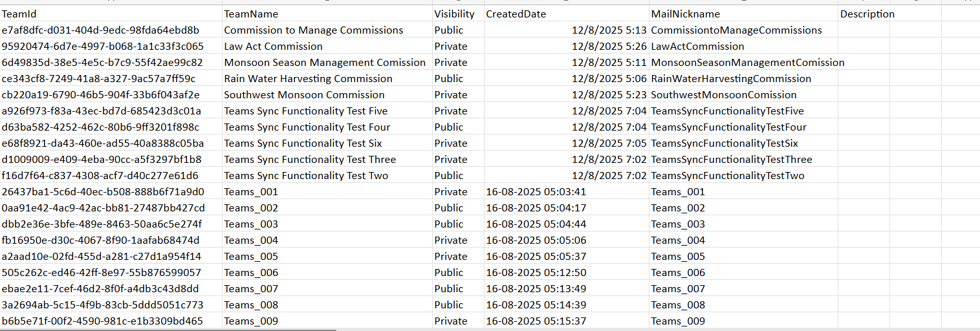980x331 pixels.
Task: Select the Rain Water Harvesting Commission cell
Action: coord(308,78)
